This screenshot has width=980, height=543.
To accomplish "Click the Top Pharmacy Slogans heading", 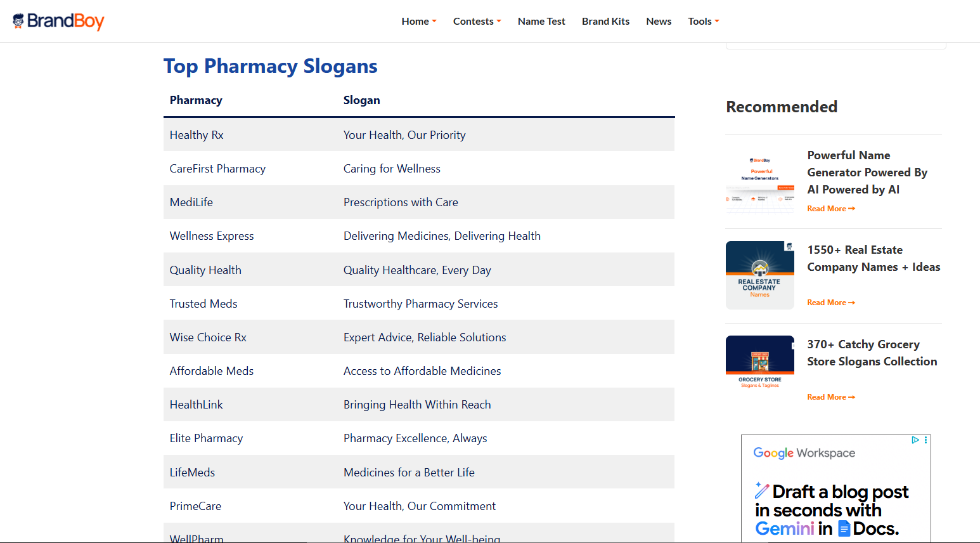I will tap(271, 66).
